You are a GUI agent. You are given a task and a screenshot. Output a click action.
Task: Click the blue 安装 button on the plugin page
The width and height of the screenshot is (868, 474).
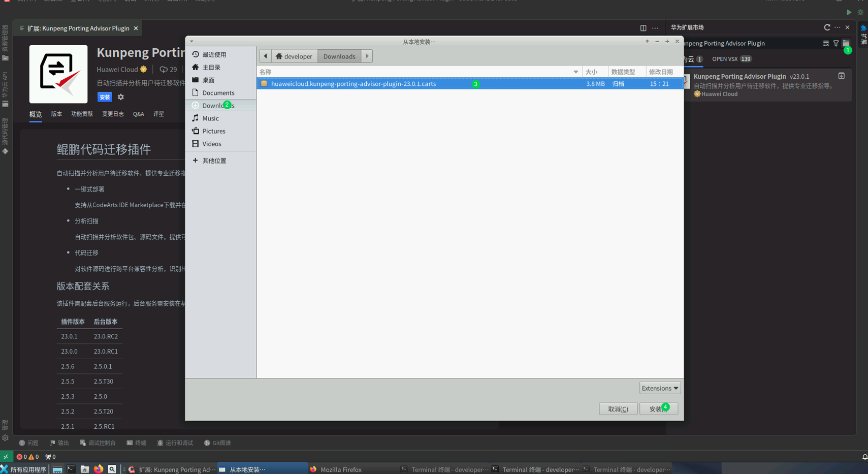point(105,97)
